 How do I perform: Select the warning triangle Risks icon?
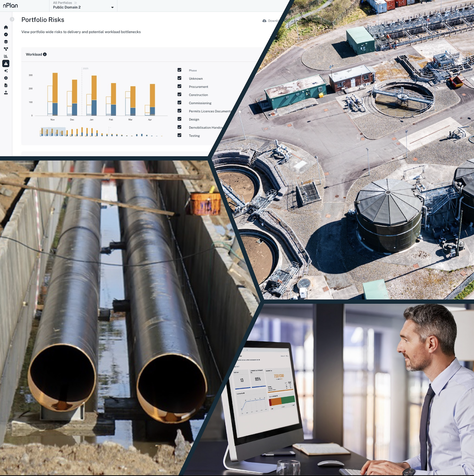[x=6, y=64]
